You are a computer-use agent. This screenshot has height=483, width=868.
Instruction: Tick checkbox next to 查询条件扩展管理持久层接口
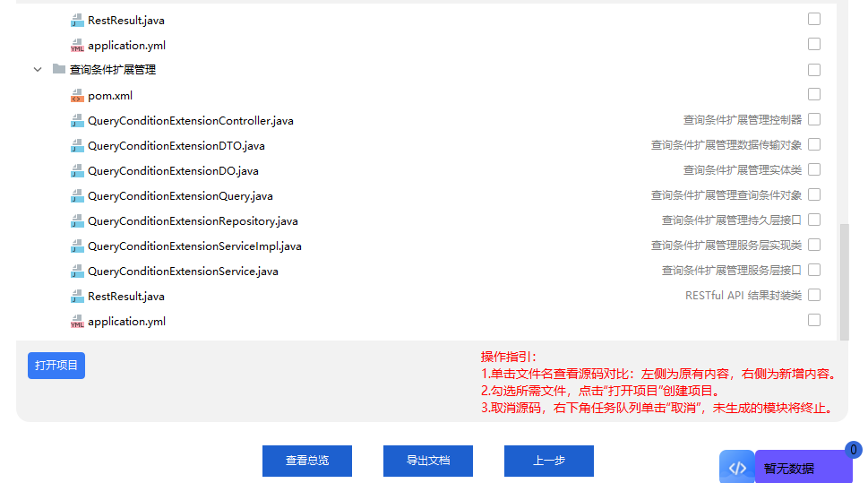click(813, 220)
